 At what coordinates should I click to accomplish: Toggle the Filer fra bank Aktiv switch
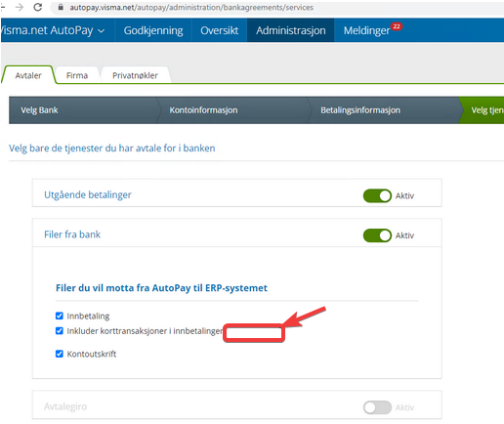[377, 235]
